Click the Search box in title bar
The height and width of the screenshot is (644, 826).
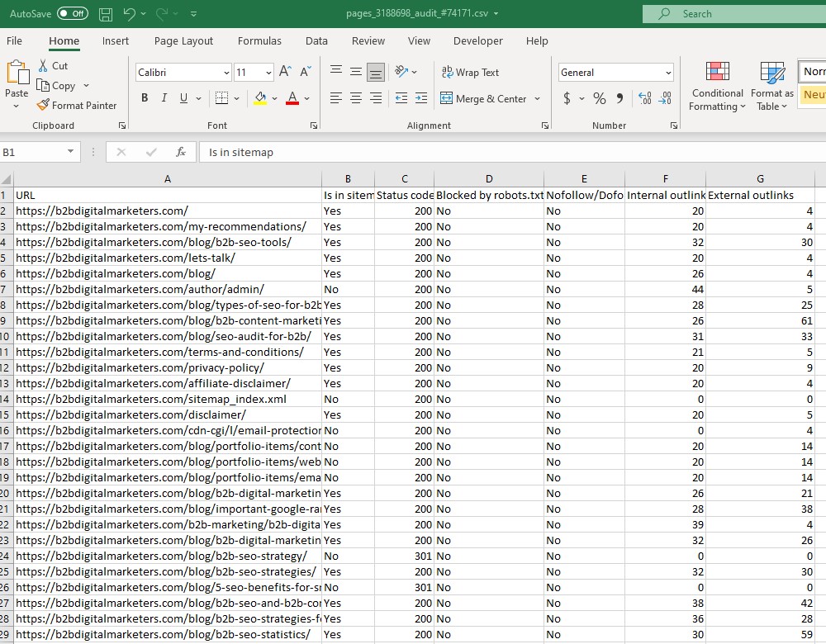point(734,14)
